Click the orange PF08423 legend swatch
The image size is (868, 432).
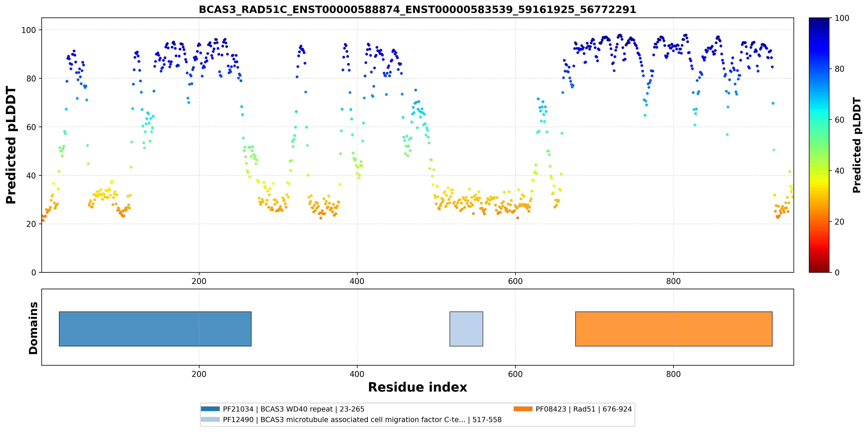pyautogui.click(x=523, y=409)
